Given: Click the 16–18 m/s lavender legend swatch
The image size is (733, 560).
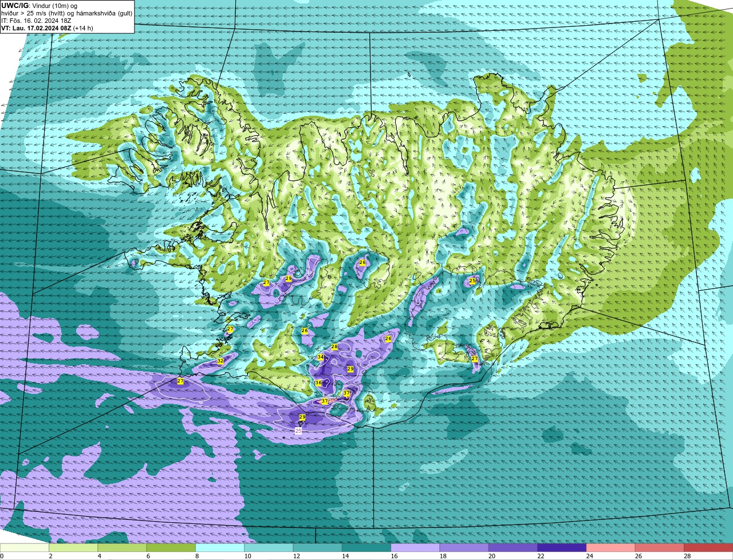Looking at the screenshot, I should pos(415,547).
